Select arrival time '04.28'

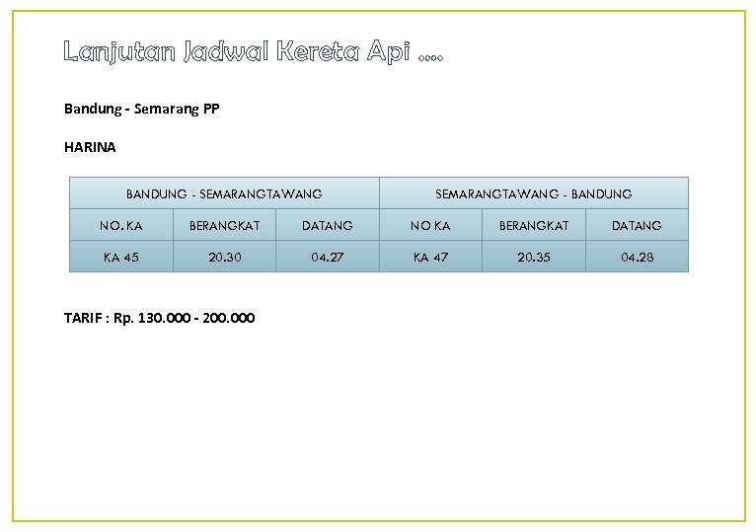[637, 257]
